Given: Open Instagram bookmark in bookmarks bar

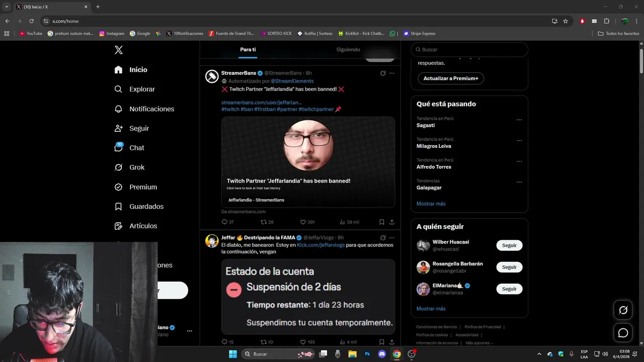Looking at the screenshot, I should pos(112,34).
